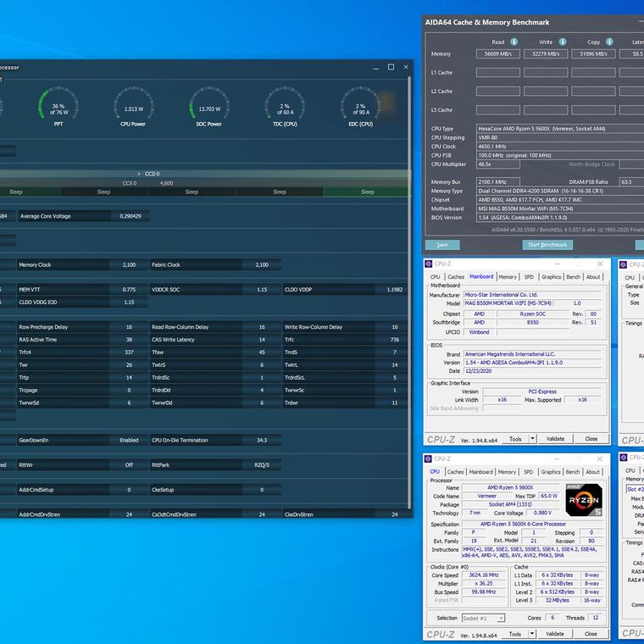Expand the CCD 0 chevron
Viewport: 644px width, 644px height.
pos(139,174)
